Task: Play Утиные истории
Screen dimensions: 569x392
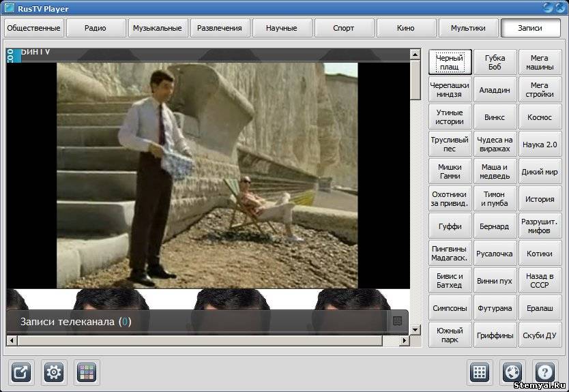Action: [450, 117]
